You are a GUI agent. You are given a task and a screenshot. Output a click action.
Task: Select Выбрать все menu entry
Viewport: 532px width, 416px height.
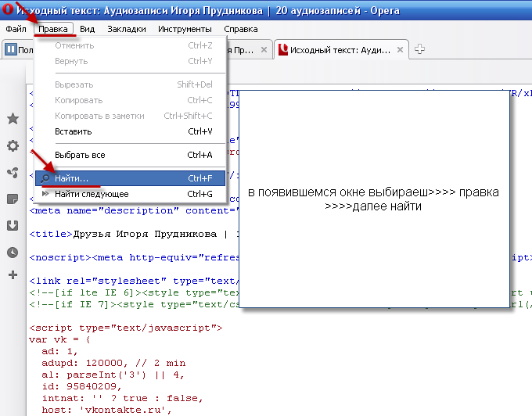tap(130, 155)
